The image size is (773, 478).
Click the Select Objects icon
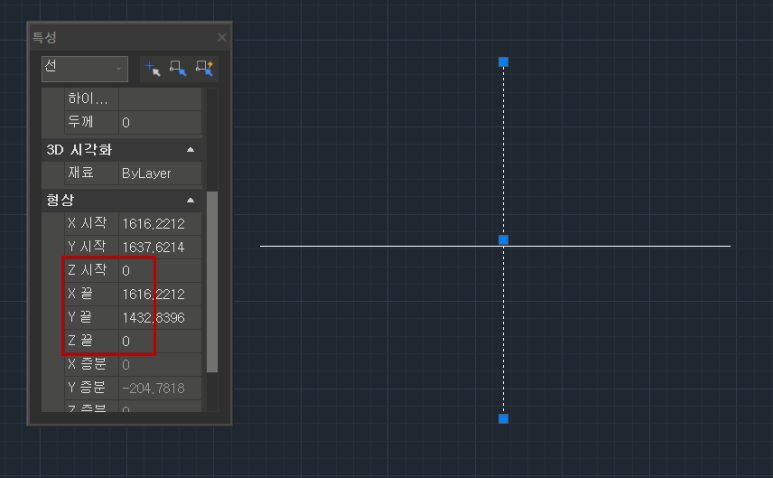[178, 68]
